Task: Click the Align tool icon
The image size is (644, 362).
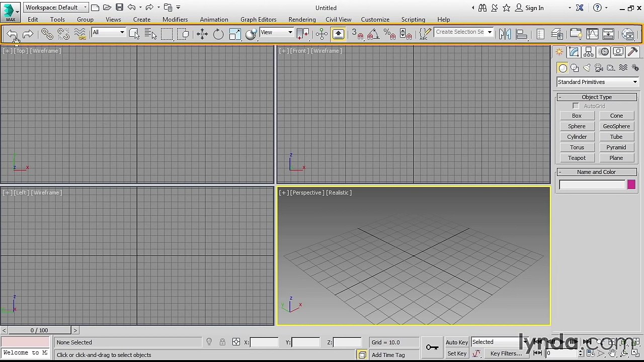Action: [x=521, y=34]
